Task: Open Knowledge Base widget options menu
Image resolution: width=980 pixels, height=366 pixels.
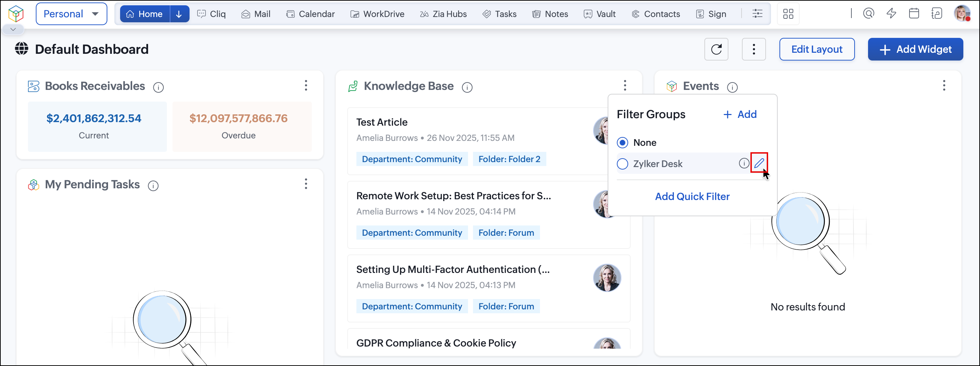Action: [x=625, y=86]
